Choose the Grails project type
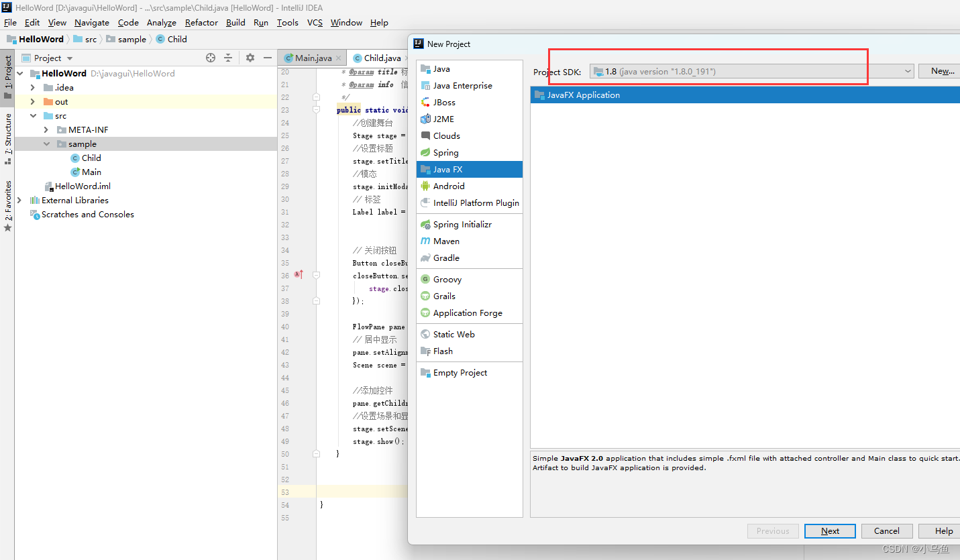This screenshot has width=960, height=560. [469, 296]
